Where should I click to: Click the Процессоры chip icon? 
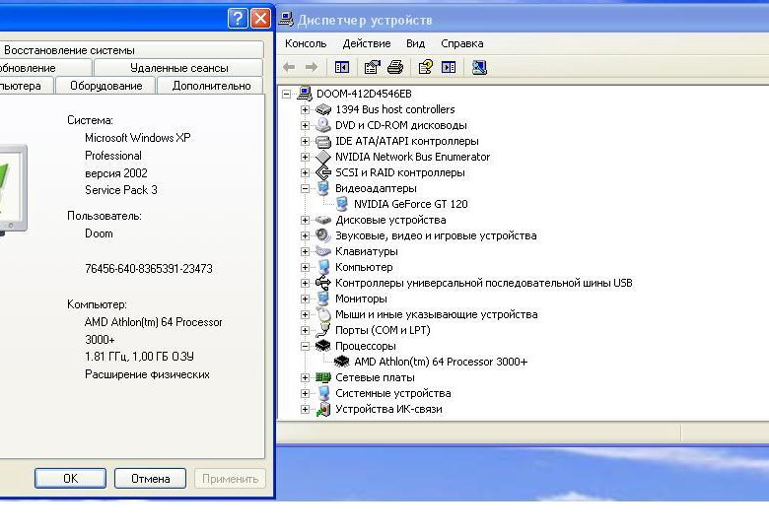click(323, 346)
